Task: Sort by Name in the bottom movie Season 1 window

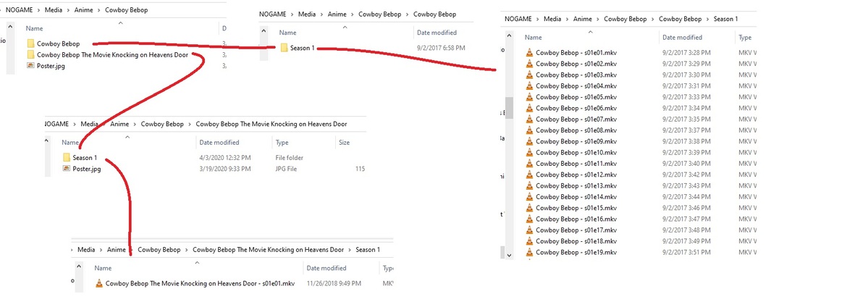Action: pyautogui.click(x=103, y=268)
